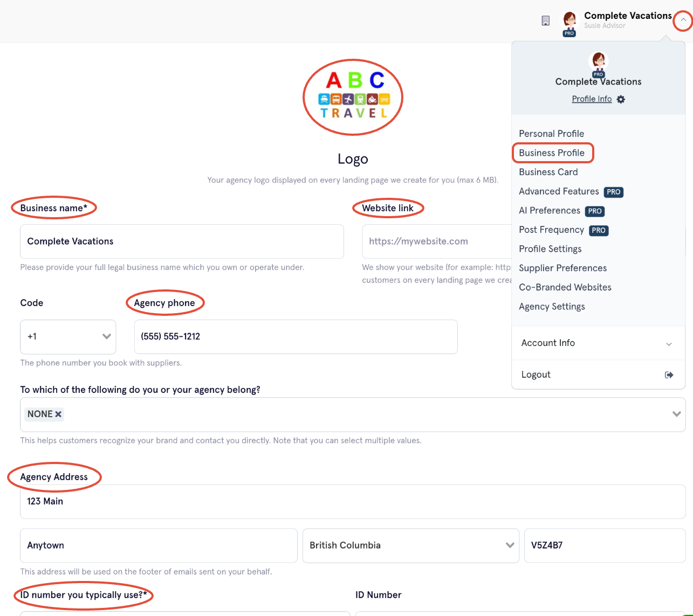The height and width of the screenshot is (616, 693).
Task: Edit the Business name field
Action: click(182, 241)
